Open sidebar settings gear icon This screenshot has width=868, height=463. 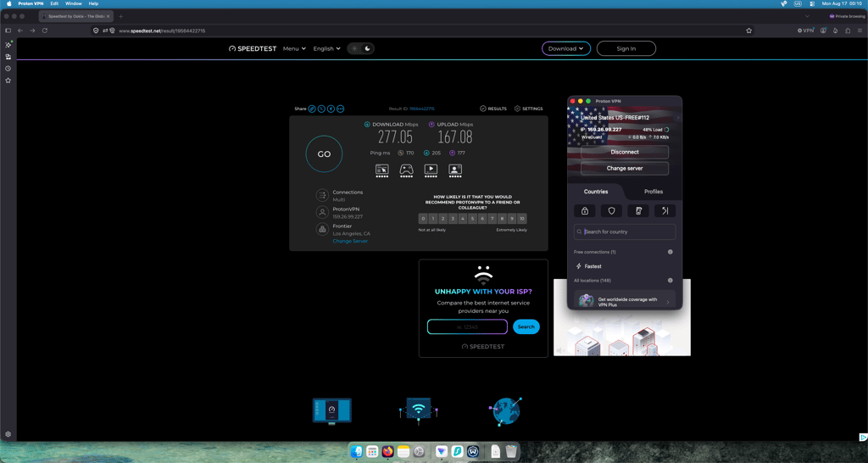(x=8, y=434)
